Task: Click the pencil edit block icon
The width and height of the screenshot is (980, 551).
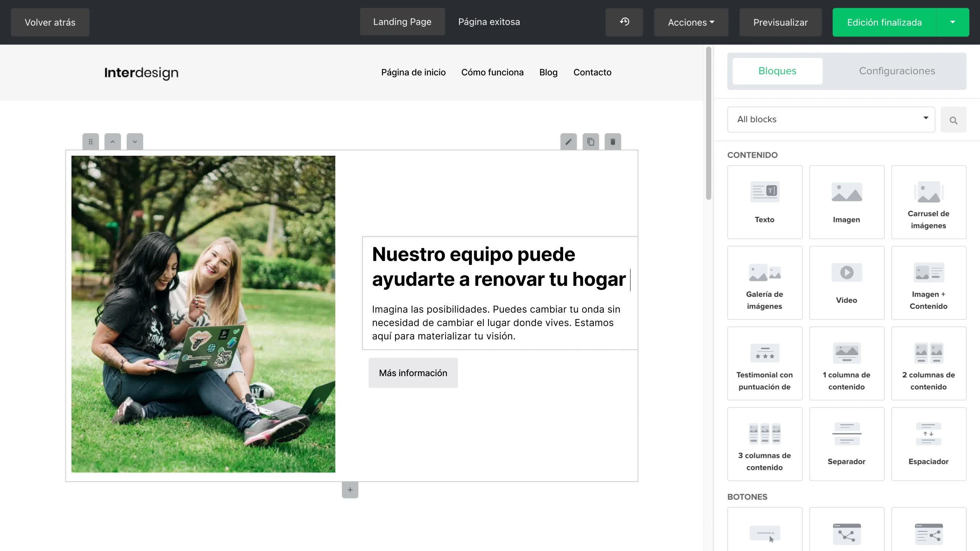Action: click(568, 142)
